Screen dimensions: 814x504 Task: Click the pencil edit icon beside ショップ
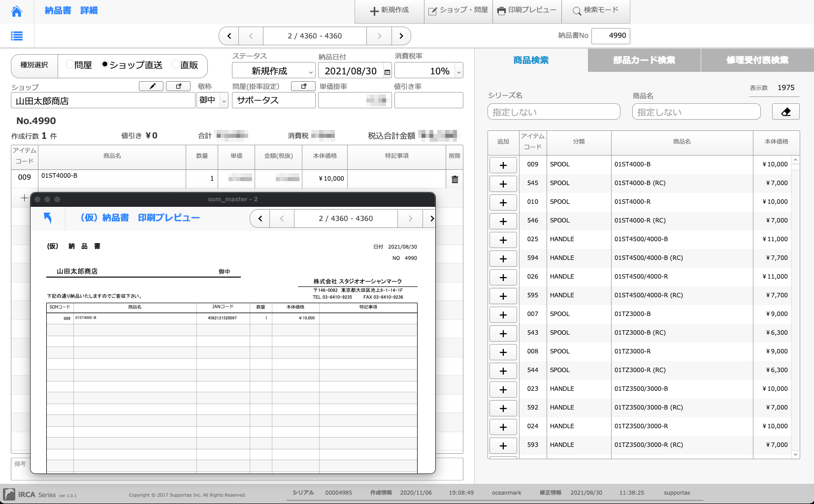[x=151, y=87]
